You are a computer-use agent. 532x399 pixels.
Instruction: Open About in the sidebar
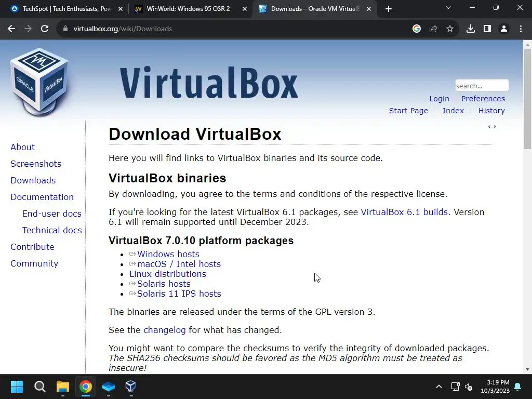pyautogui.click(x=23, y=147)
